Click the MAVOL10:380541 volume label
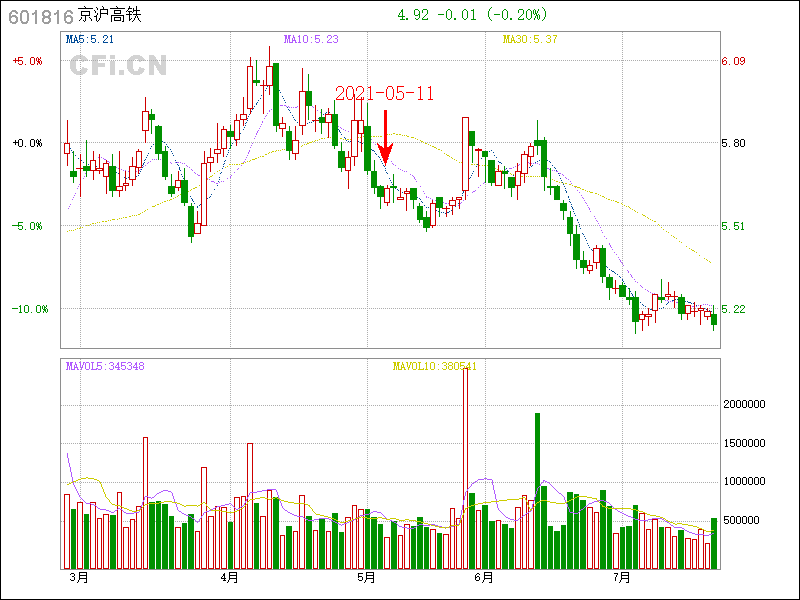The height and width of the screenshot is (600, 800). 435,367
